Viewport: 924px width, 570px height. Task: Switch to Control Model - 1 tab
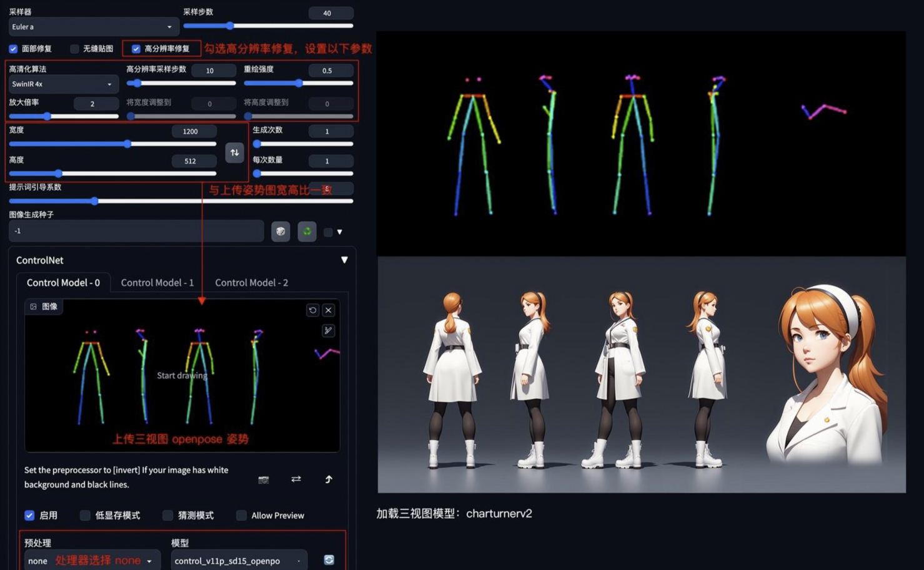coord(157,283)
